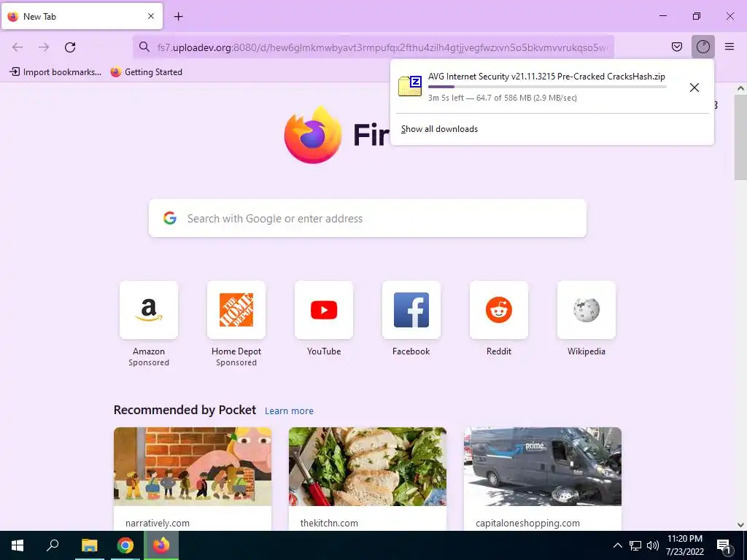Open the volume tray icon
The width and height of the screenshot is (747, 560).
(x=653, y=545)
